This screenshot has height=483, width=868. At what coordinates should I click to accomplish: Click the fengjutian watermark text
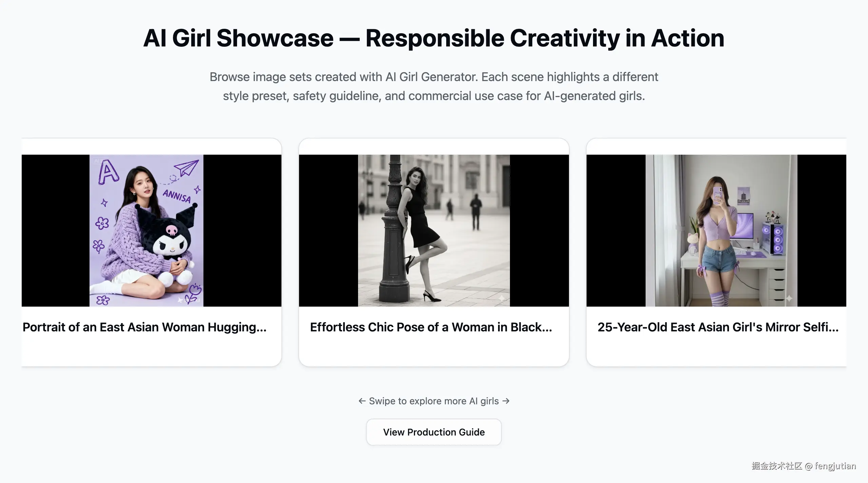click(835, 466)
